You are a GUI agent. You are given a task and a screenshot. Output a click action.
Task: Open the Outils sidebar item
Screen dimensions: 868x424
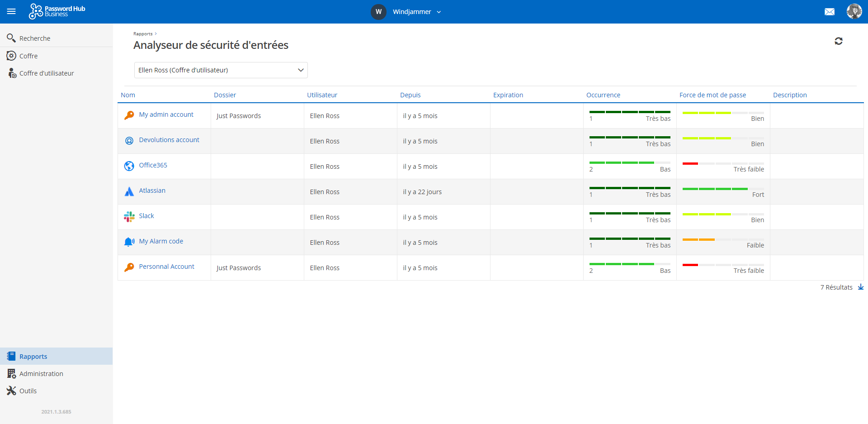28,391
